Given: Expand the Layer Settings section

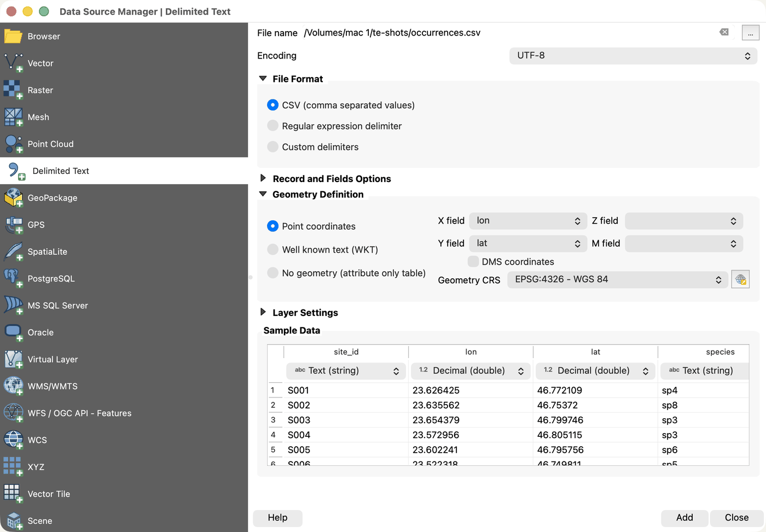Looking at the screenshot, I should point(263,312).
